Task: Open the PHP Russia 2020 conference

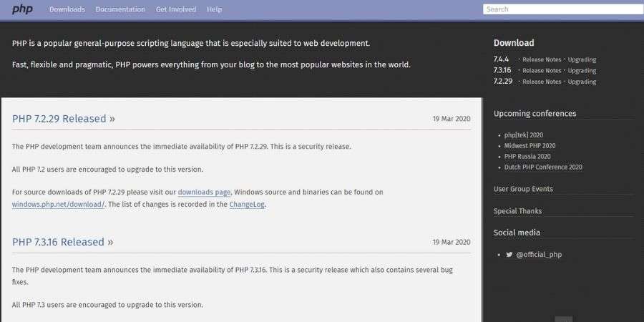Action: click(527, 156)
